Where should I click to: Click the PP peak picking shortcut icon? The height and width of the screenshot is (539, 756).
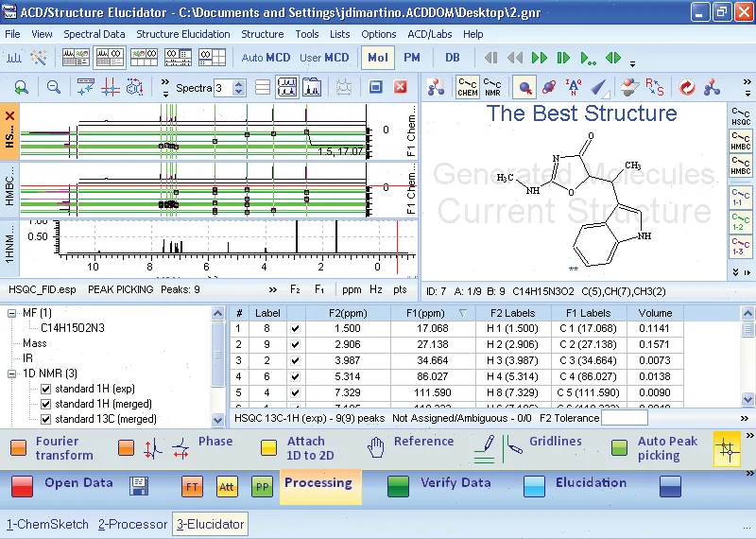262,486
